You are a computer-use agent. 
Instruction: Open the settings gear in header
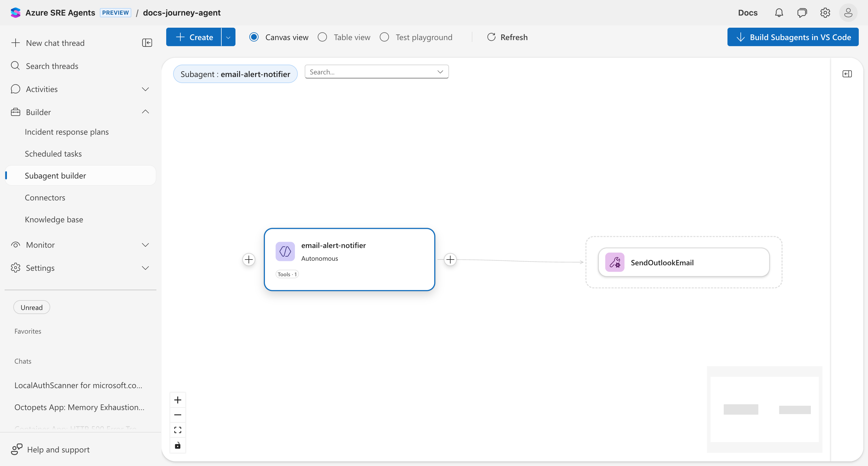[x=825, y=13]
